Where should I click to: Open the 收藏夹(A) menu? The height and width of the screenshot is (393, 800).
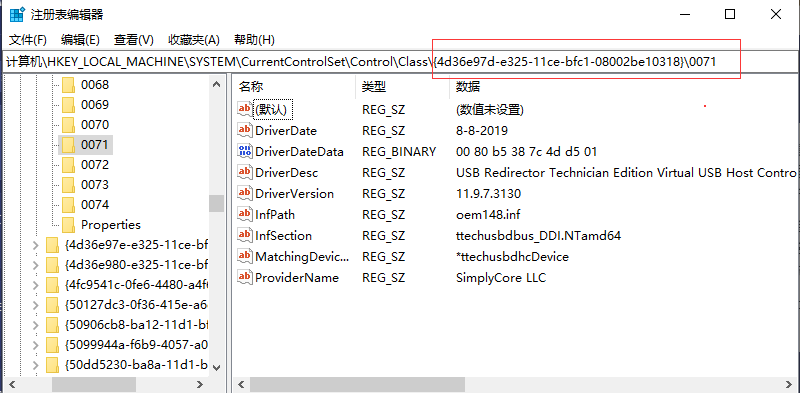click(194, 39)
